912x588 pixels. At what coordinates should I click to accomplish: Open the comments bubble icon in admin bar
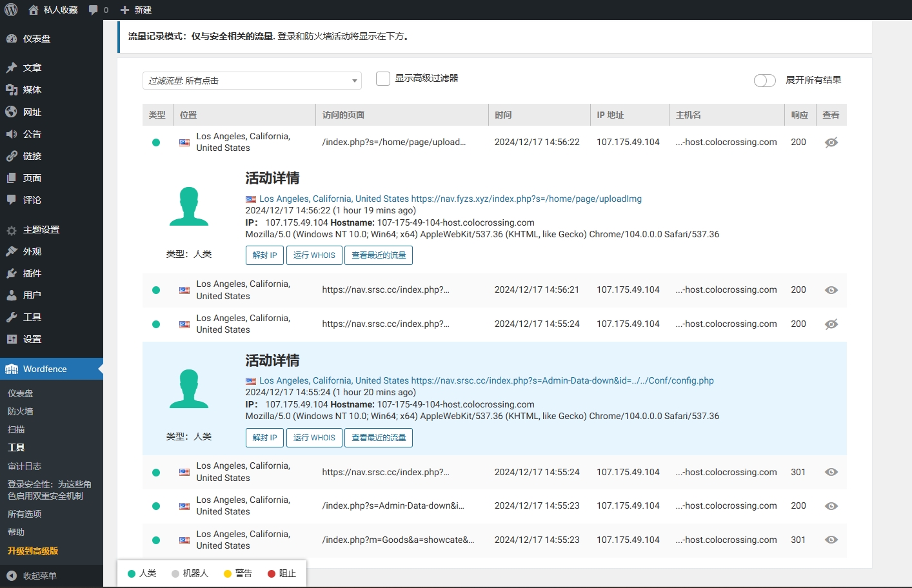coord(94,10)
